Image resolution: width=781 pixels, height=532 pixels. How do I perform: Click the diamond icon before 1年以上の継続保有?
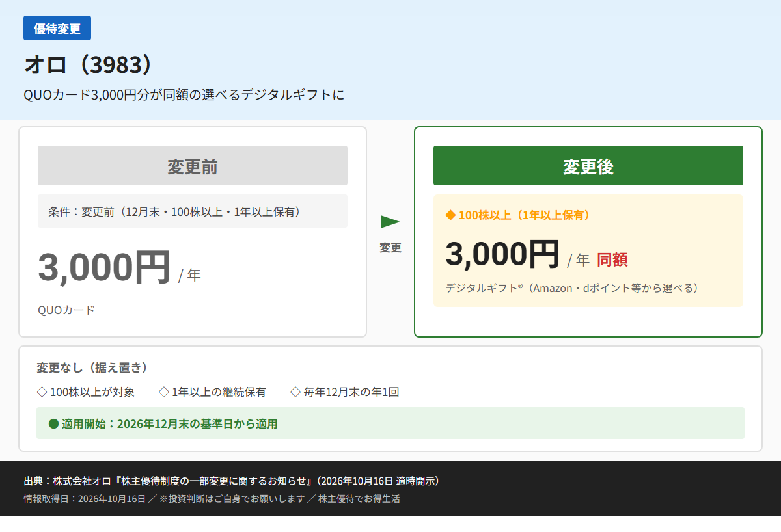point(164,392)
